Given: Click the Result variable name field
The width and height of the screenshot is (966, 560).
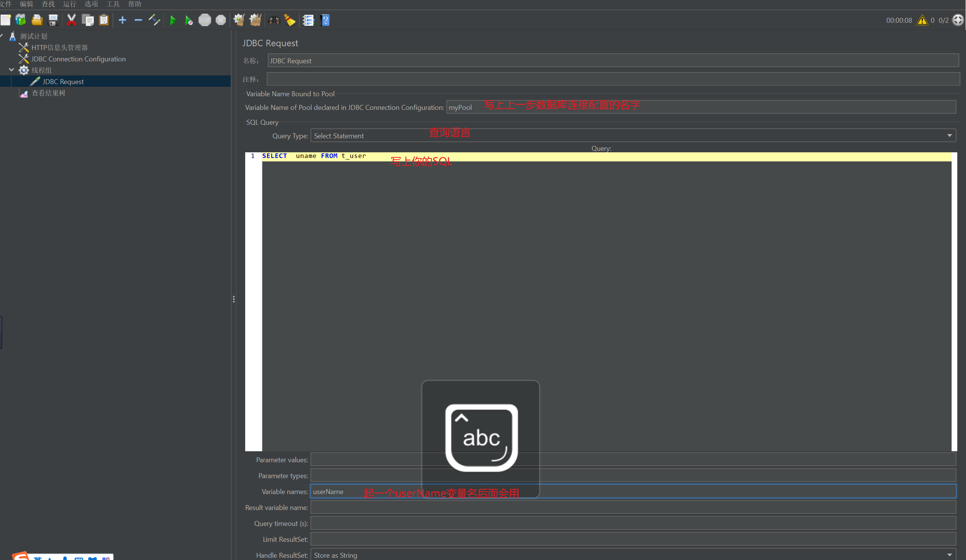Looking at the screenshot, I should (x=633, y=507).
